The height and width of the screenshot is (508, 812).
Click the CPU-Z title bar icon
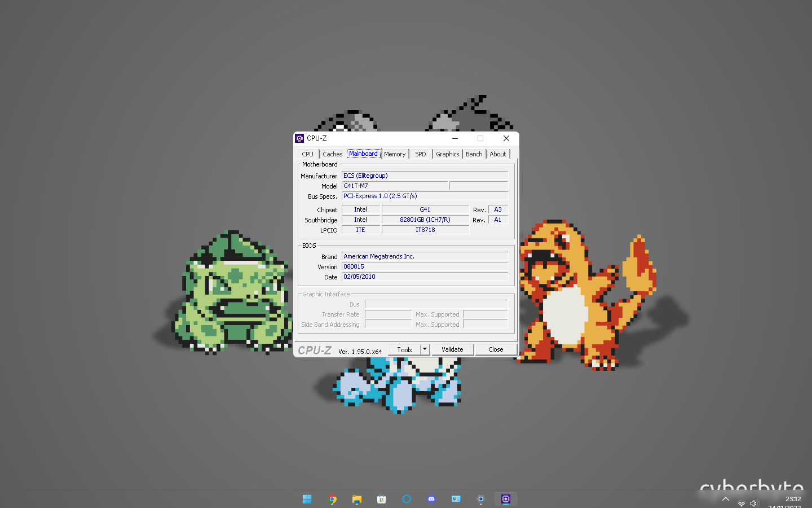(x=299, y=138)
